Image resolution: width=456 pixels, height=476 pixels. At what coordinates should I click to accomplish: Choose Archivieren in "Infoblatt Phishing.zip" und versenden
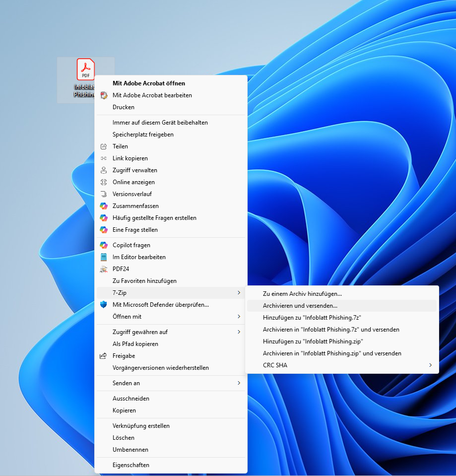point(342,353)
